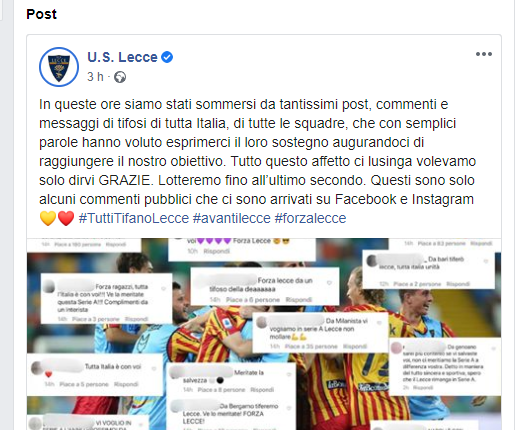
Task: Open photo at "Forza ragazzi, tutta l'Italia" comment
Action: pyautogui.click(x=106, y=298)
